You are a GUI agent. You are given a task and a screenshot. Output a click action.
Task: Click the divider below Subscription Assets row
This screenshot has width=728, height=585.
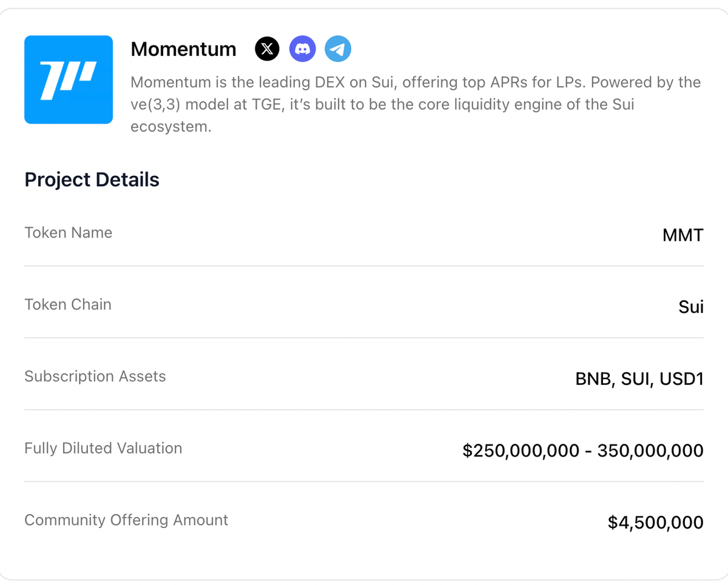pos(364,410)
